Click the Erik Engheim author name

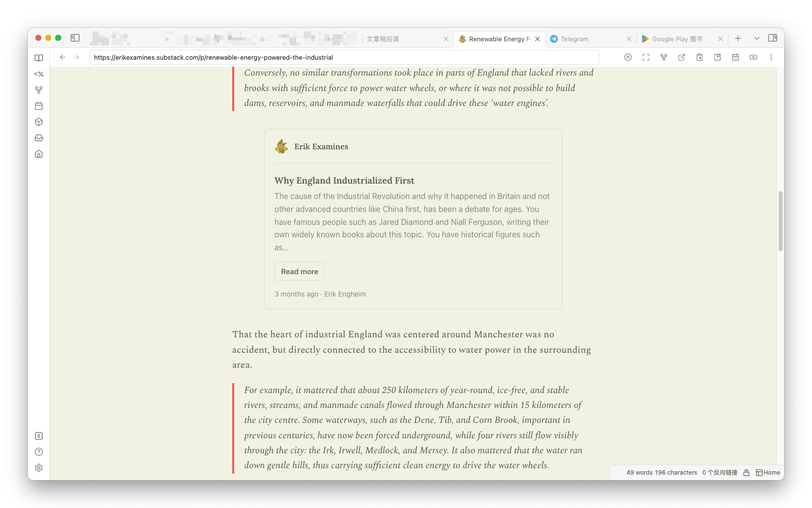pos(345,294)
